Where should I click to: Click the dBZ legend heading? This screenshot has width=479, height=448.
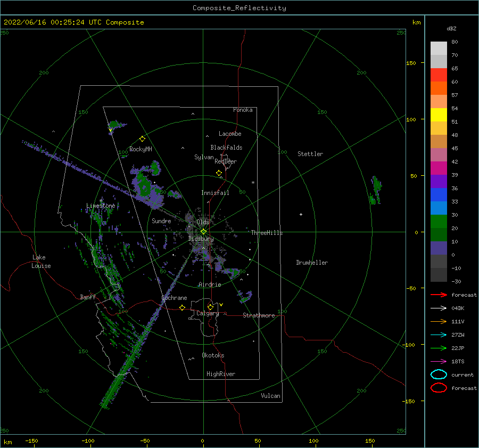451,29
